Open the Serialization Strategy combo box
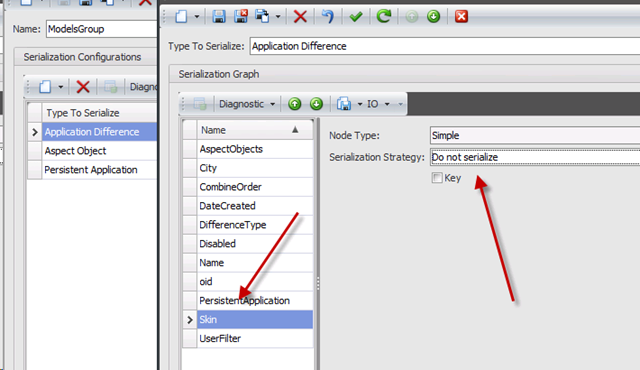This screenshot has width=640, height=370. pos(535,157)
